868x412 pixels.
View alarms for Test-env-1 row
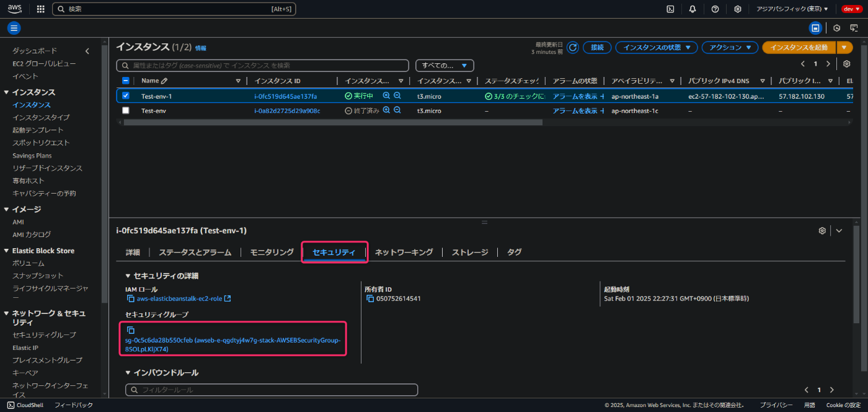[575, 96]
